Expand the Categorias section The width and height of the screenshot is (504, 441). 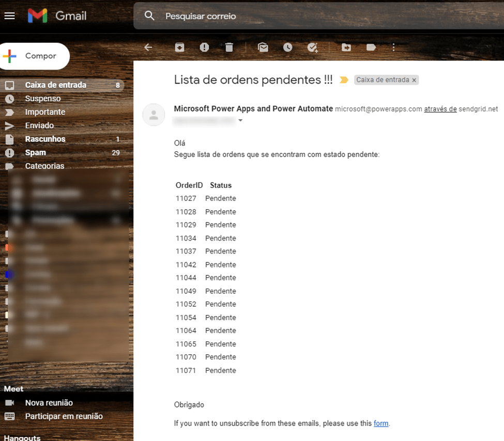(x=44, y=166)
